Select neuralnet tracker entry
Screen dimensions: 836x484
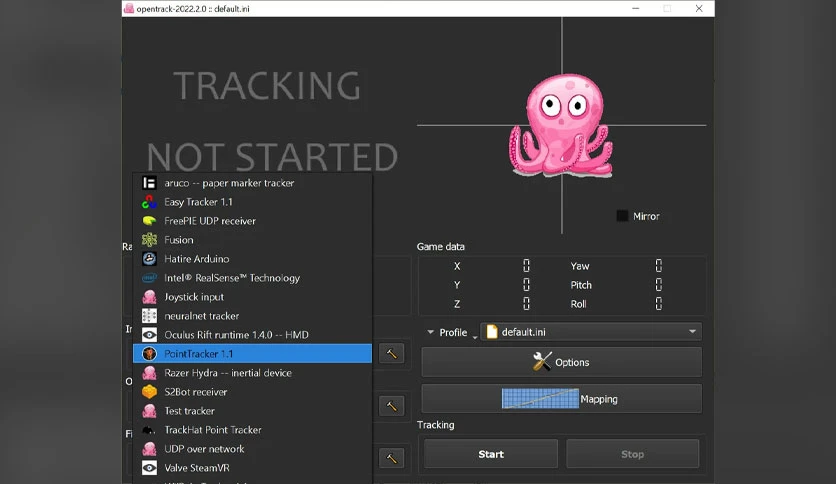252,316
